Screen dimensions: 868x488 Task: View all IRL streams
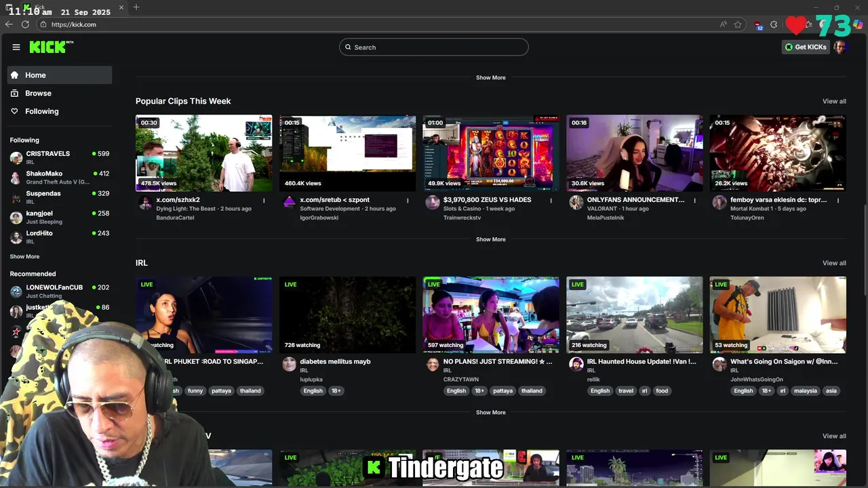834,263
